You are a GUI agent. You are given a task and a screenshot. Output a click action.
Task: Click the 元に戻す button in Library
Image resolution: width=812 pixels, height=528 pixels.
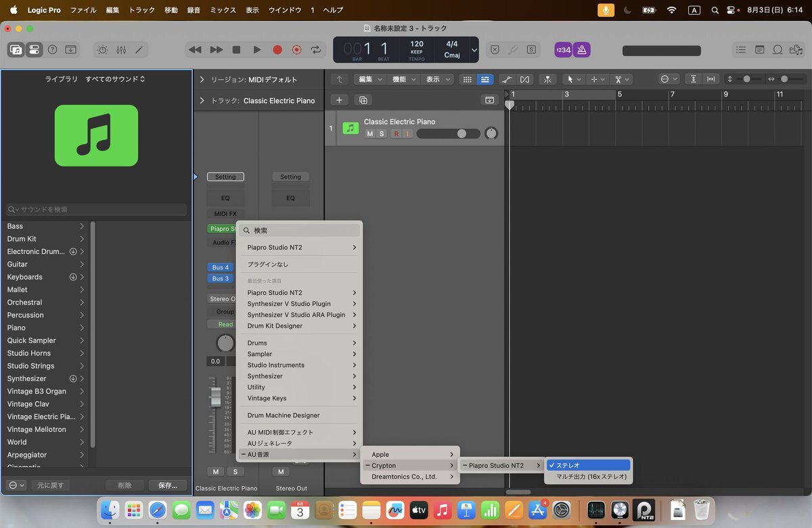(x=51, y=485)
